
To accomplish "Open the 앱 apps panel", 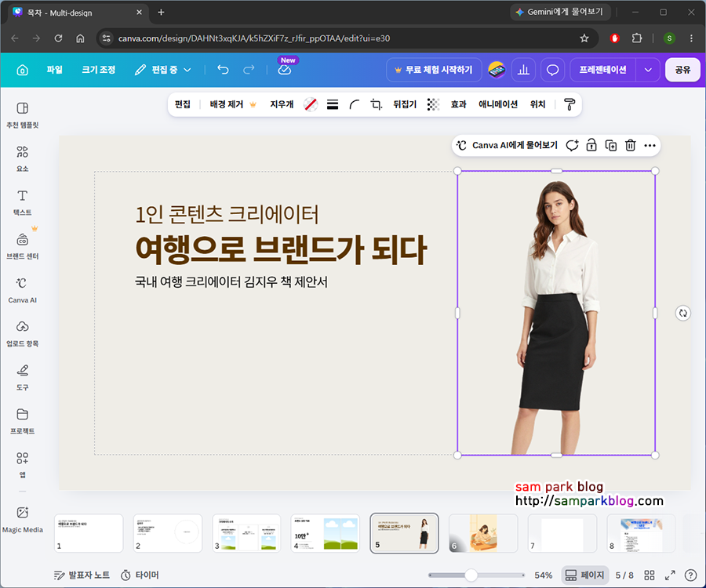I will point(23,465).
